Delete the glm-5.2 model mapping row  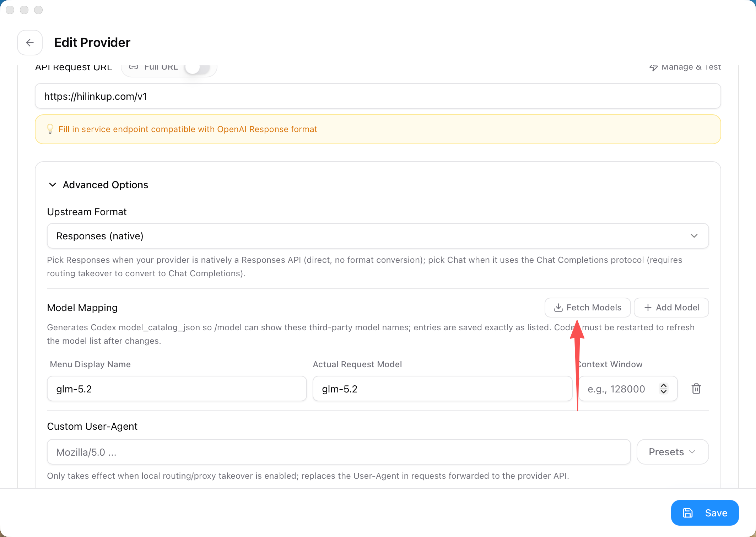(696, 389)
